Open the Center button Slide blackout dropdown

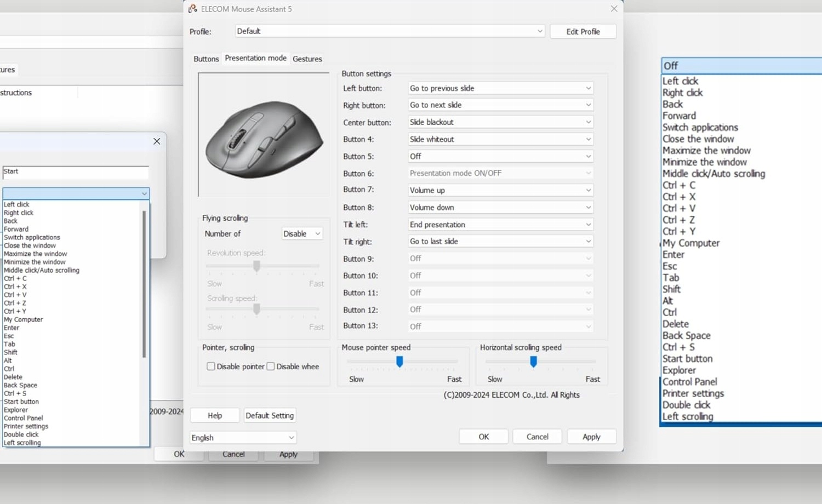500,122
